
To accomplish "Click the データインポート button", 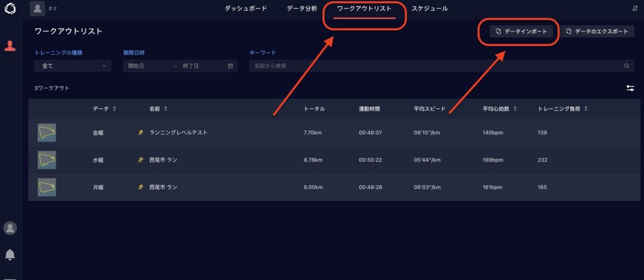I will (516, 31).
